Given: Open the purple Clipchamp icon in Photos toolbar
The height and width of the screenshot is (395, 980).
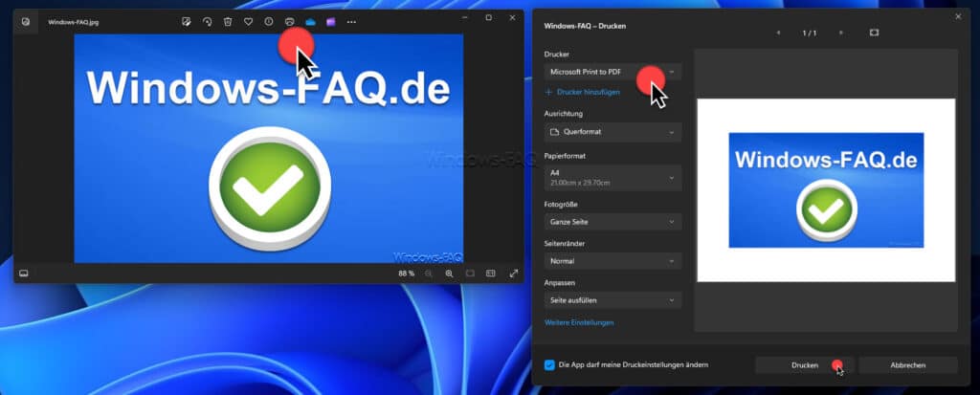Looking at the screenshot, I should 330,22.
